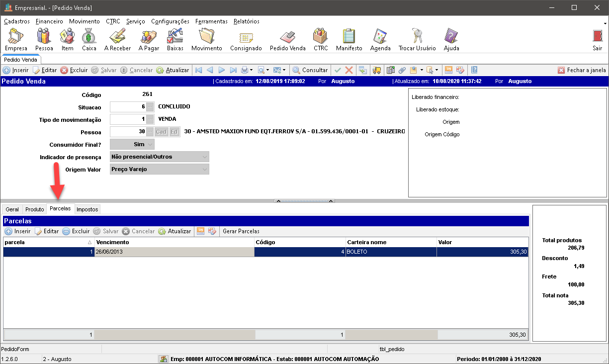Click the red X reject icon
Image resolution: width=609 pixels, height=364 pixels.
(349, 70)
